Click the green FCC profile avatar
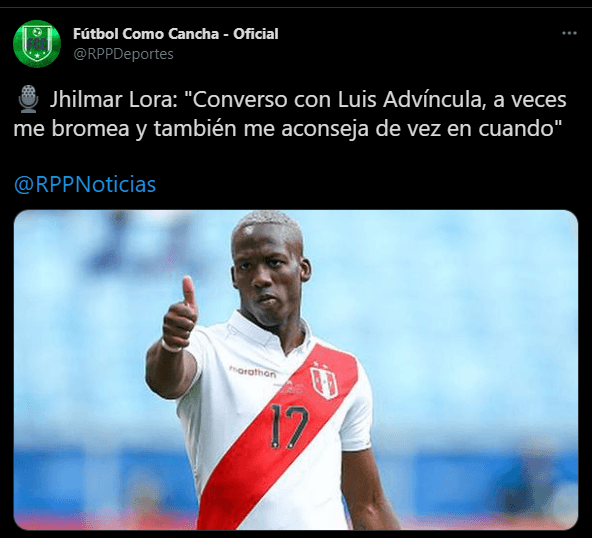This screenshot has height=538, width=592. pyautogui.click(x=37, y=44)
